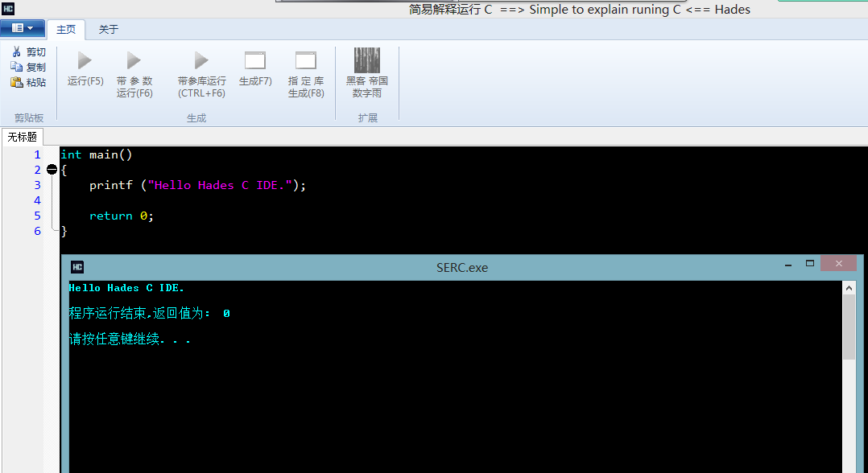Click the SERC.exe window title bar
Screen dimensions: 868x473
(461, 268)
